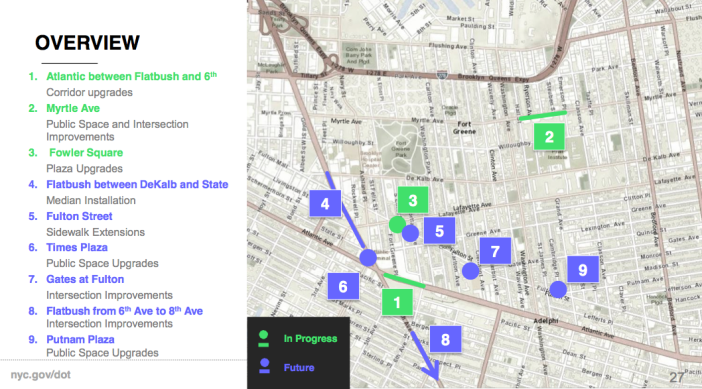Click the blue dot near Putnam Plaza
The width and height of the screenshot is (702, 389).
click(558, 290)
